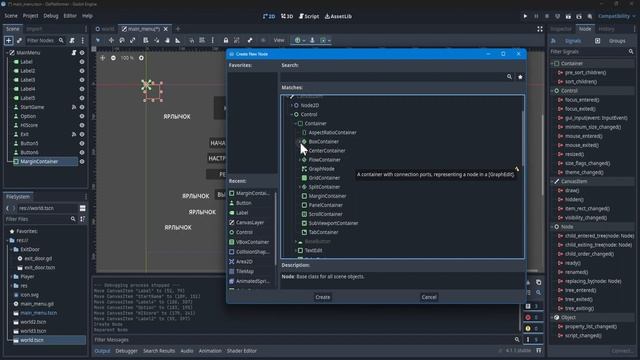Collapse Container in node class tree
640x360 pixels.
coord(296,123)
